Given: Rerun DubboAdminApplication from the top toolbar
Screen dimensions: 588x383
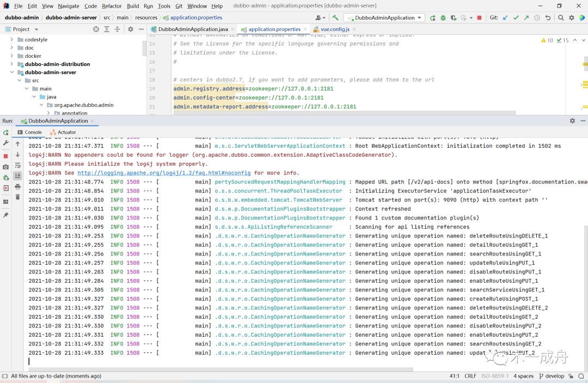Looking at the screenshot, I should pyautogui.click(x=433, y=17).
